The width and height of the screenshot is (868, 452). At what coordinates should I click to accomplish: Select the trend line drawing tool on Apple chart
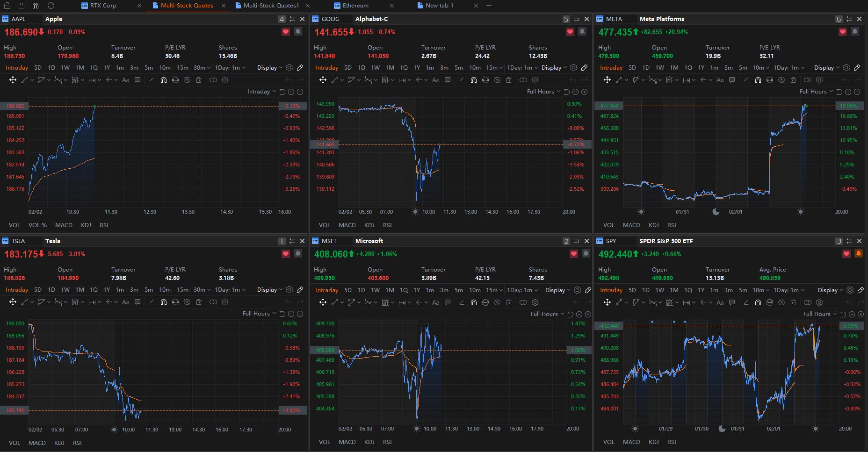click(24, 80)
